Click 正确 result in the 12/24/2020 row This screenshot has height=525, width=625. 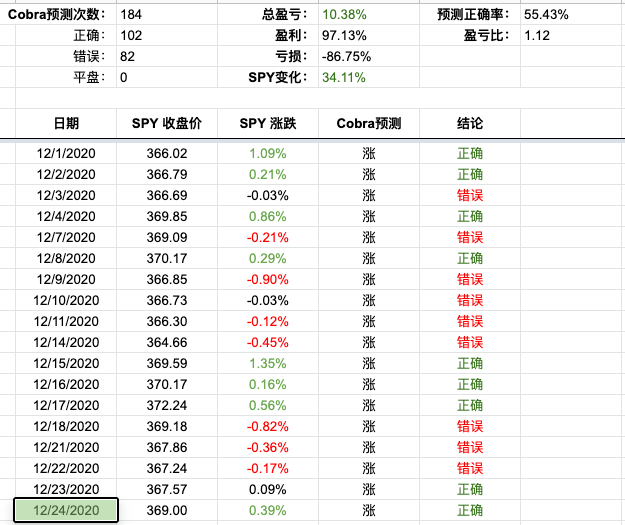(470, 510)
